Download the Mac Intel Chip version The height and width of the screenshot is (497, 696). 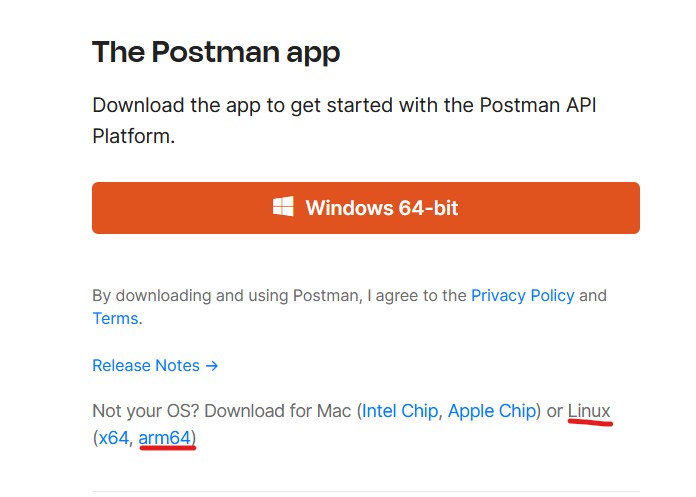pyautogui.click(x=400, y=411)
